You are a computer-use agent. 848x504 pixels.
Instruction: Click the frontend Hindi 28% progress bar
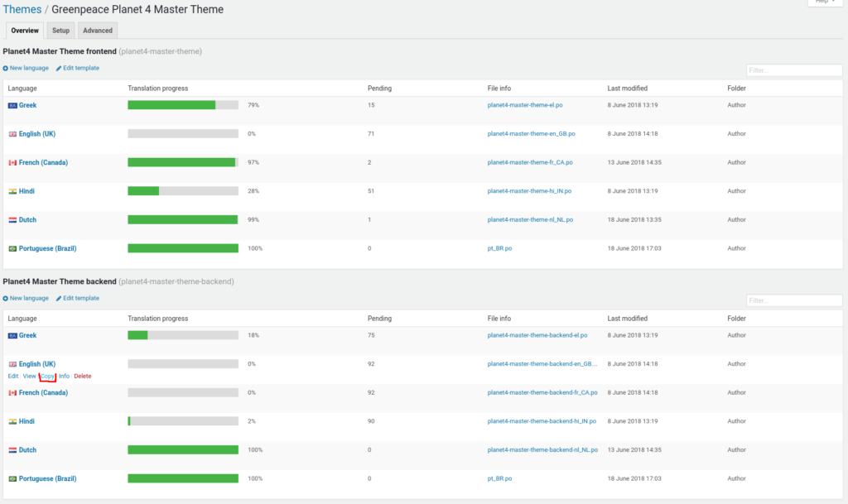click(x=183, y=191)
